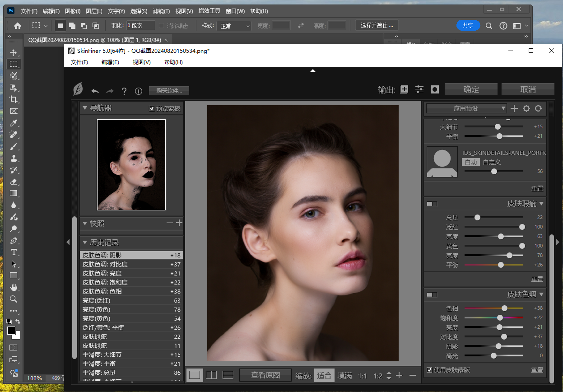Select the split side-by-side view icon

(x=211, y=375)
